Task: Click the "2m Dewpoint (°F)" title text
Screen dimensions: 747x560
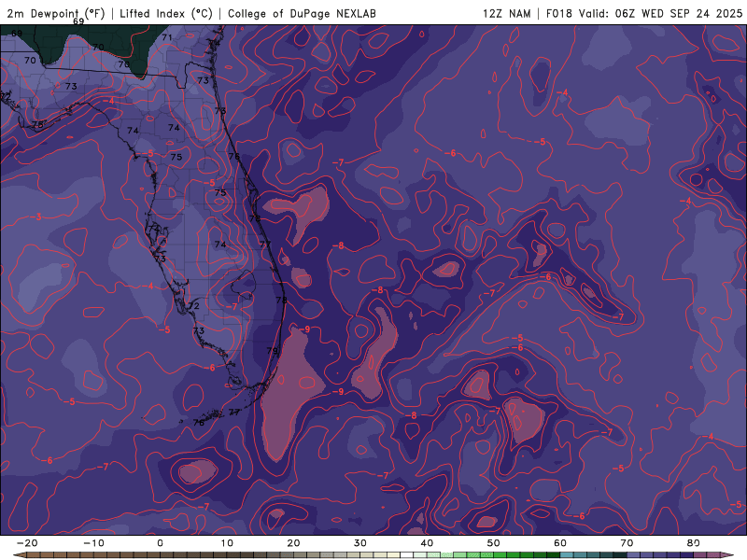Action: tap(56, 13)
